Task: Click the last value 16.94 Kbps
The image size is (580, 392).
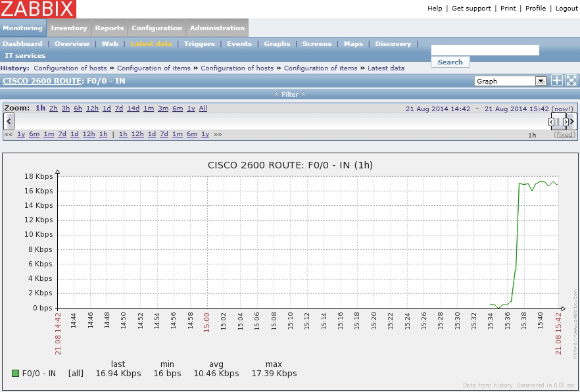Action: 118,374
